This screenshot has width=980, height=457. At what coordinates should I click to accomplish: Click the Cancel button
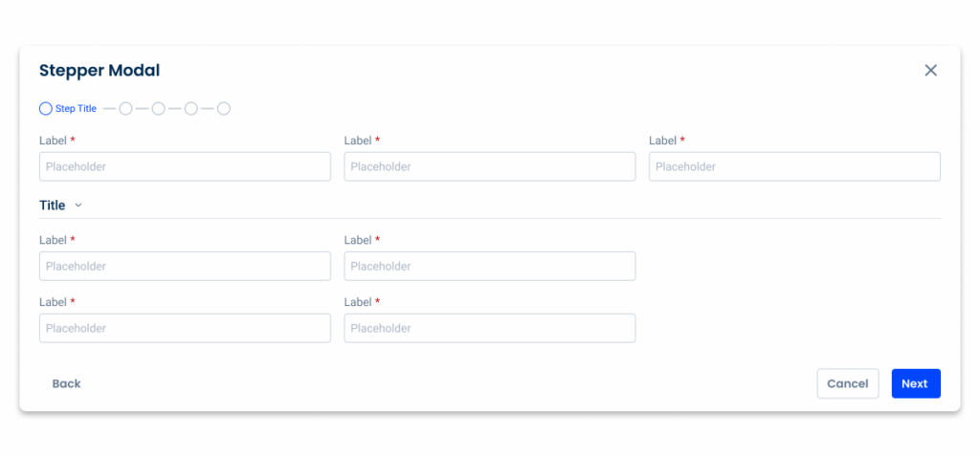[848, 383]
